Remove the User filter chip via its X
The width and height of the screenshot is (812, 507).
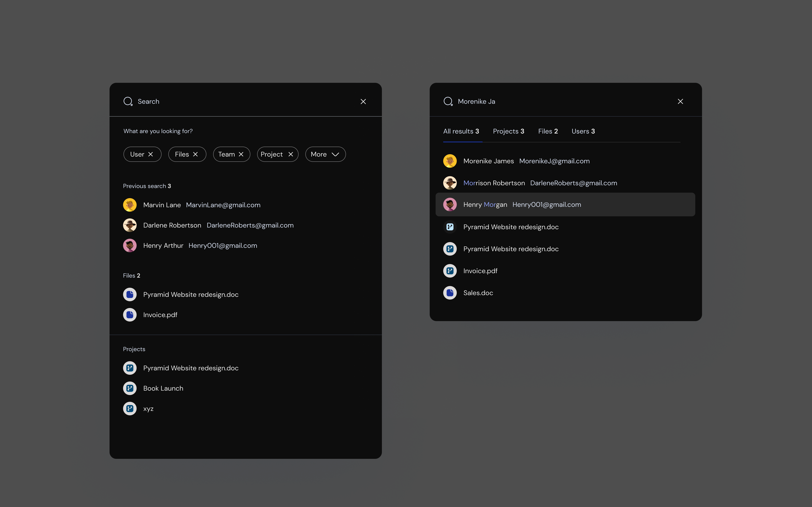(151, 154)
